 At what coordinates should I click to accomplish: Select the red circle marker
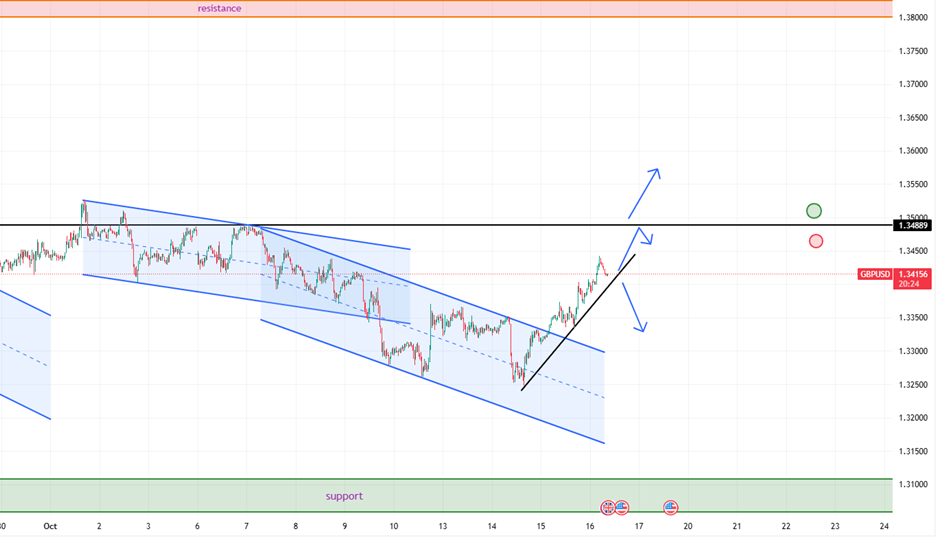816,241
